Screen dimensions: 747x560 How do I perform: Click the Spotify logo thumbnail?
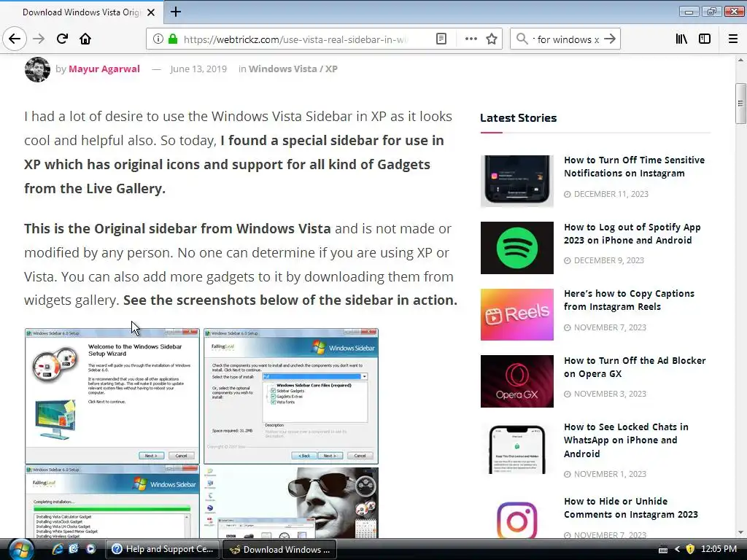click(517, 248)
